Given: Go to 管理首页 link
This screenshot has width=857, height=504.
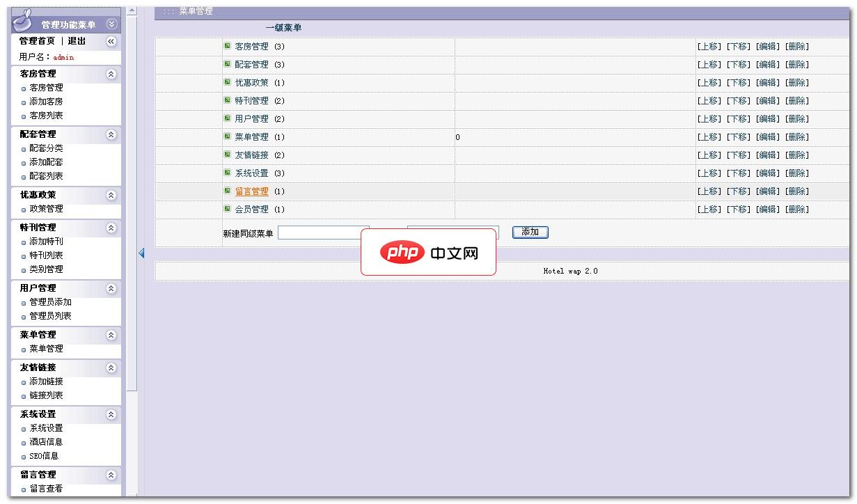Looking at the screenshot, I should coord(37,41).
